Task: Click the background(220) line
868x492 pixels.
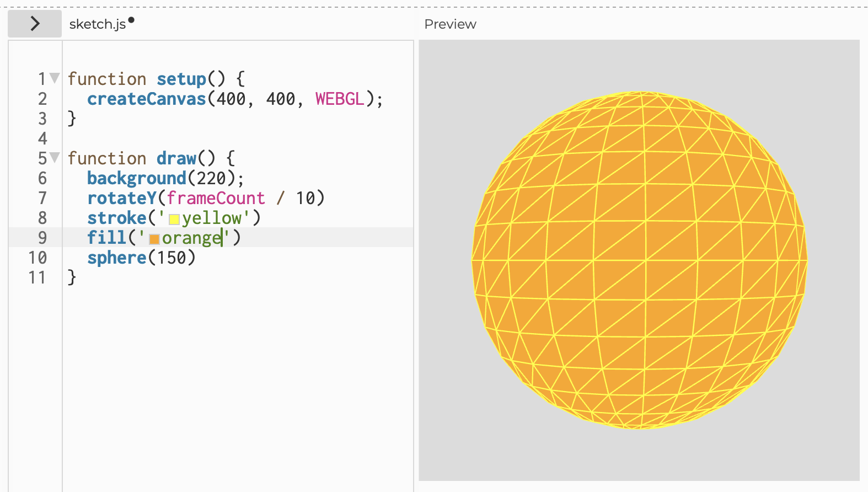Action: point(165,178)
